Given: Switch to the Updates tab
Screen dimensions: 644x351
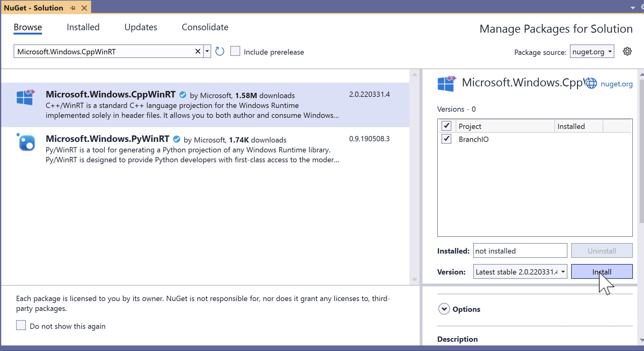Looking at the screenshot, I should [x=141, y=27].
